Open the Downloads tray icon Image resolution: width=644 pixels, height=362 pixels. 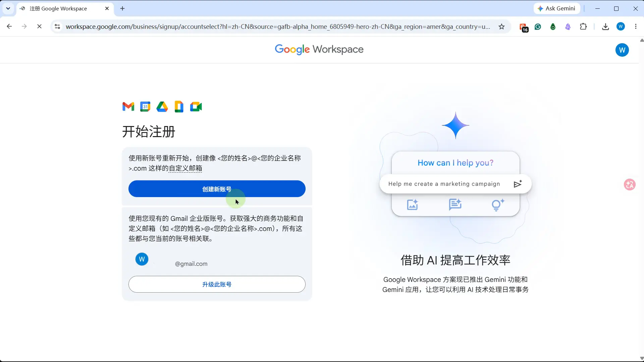tap(605, 27)
